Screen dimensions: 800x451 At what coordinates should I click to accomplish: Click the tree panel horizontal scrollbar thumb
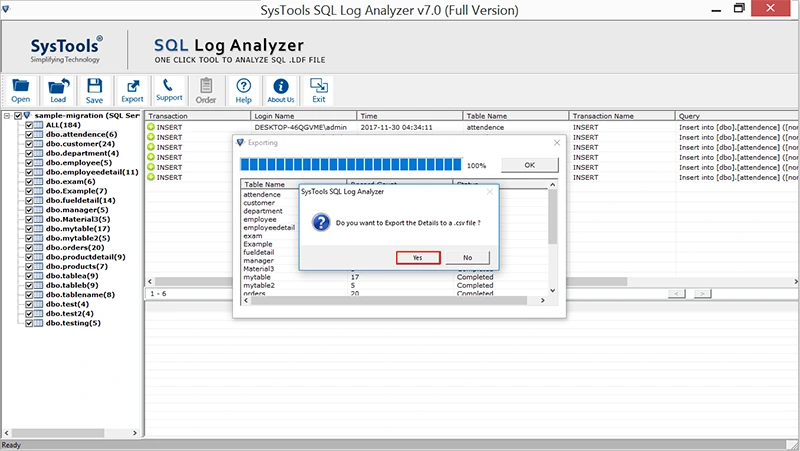[x=58, y=433]
